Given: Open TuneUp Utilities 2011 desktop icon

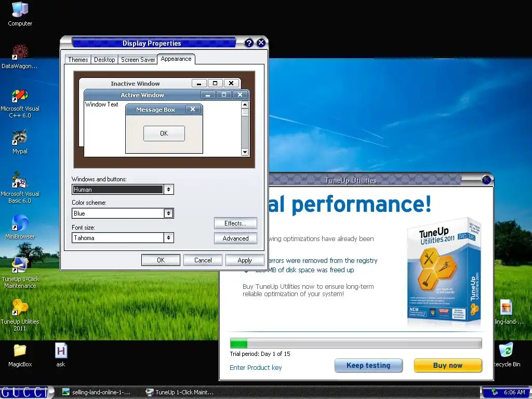Looking at the screenshot, I should [x=20, y=315].
